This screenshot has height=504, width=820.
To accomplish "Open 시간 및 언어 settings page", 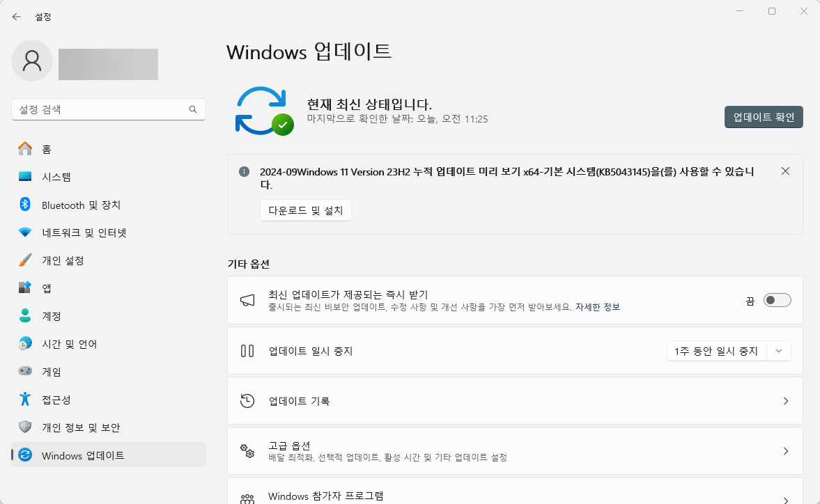I will [108, 344].
